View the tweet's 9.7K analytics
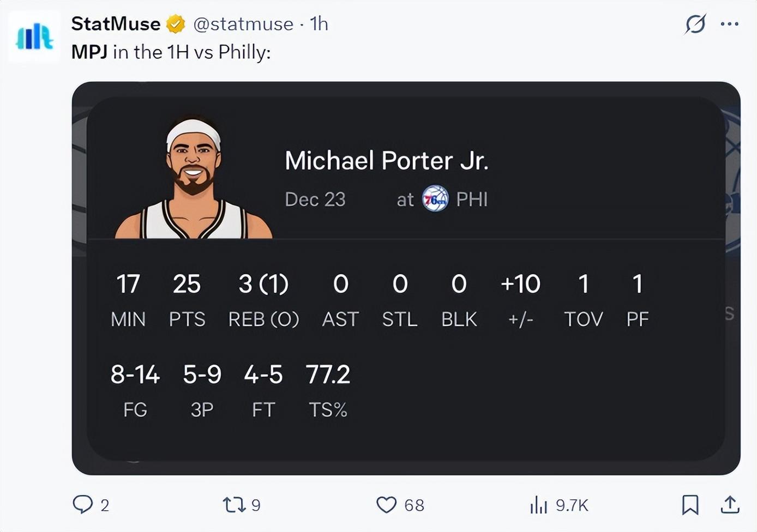The width and height of the screenshot is (757, 532). (539, 505)
